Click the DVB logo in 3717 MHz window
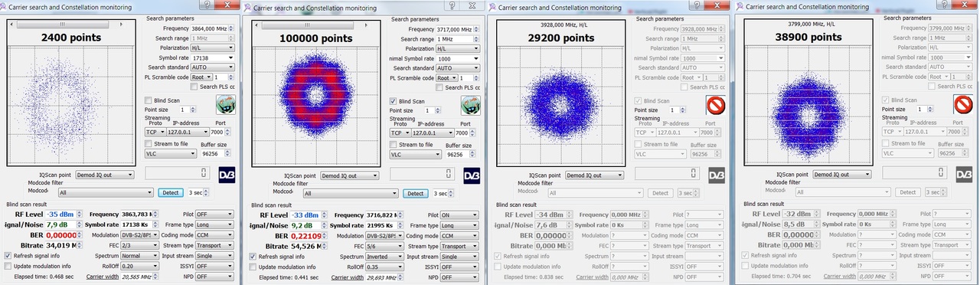Viewport: 980px width, 285px height. [x=472, y=175]
